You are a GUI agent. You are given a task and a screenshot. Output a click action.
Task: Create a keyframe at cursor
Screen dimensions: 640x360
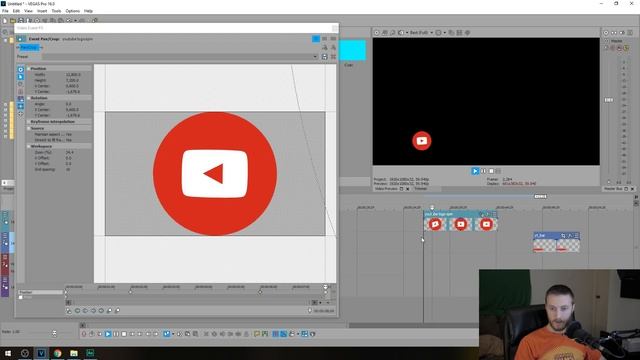pos(109,311)
